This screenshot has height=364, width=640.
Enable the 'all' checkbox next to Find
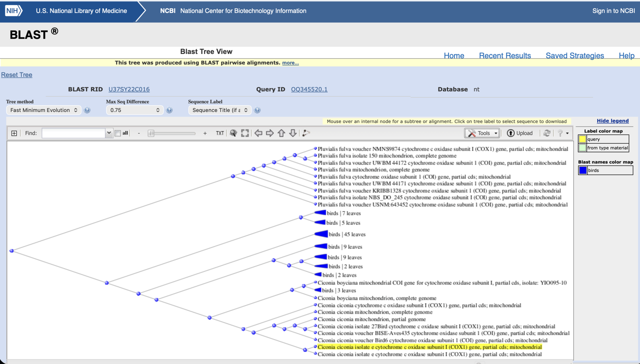(x=118, y=133)
